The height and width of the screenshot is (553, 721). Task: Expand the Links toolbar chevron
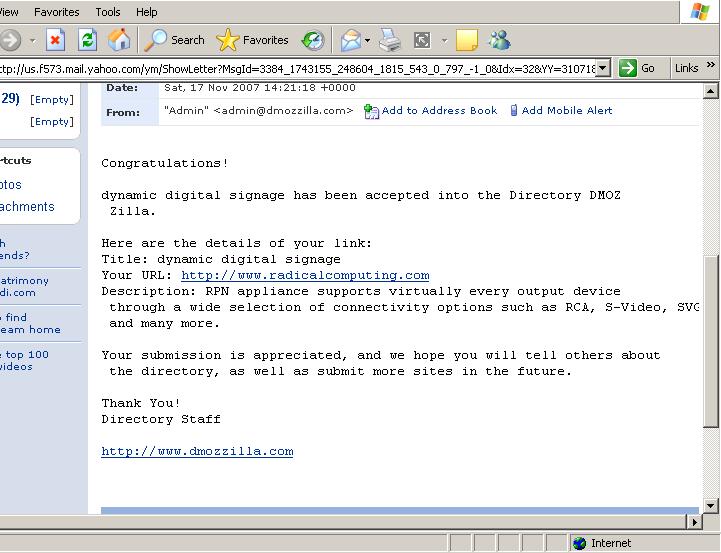[x=710, y=64]
